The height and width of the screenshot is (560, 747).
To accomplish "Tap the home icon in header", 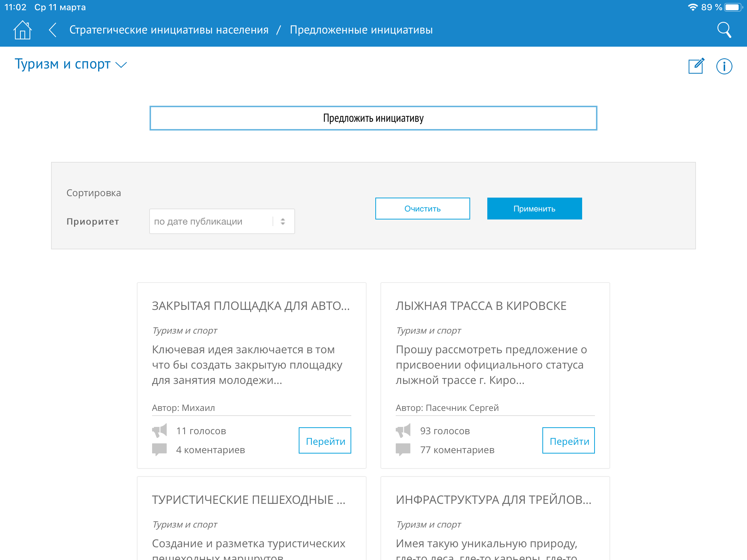I will point(23,30).
